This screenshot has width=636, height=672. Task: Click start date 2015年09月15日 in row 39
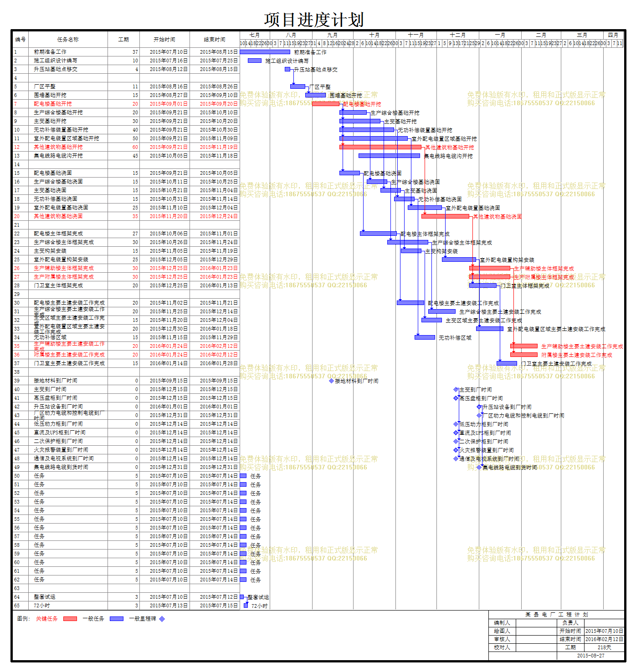(169, 381)
